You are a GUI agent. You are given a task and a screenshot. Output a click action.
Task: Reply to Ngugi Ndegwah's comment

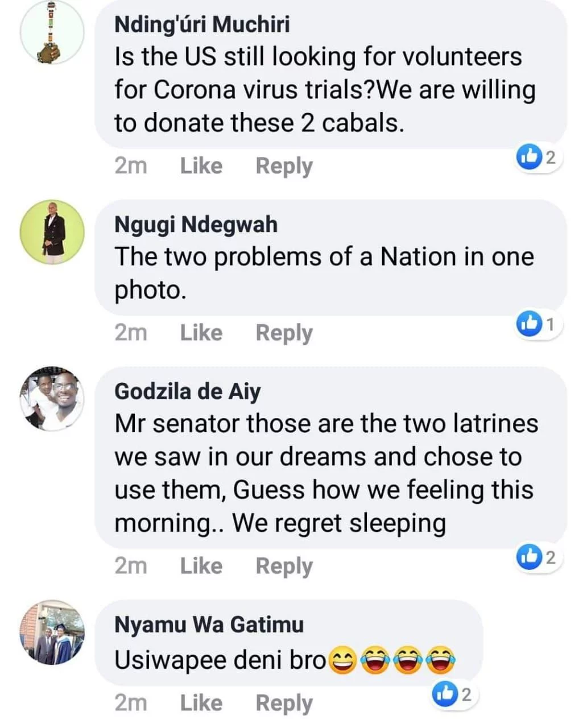pyautogui.click(x=284, y=333)
